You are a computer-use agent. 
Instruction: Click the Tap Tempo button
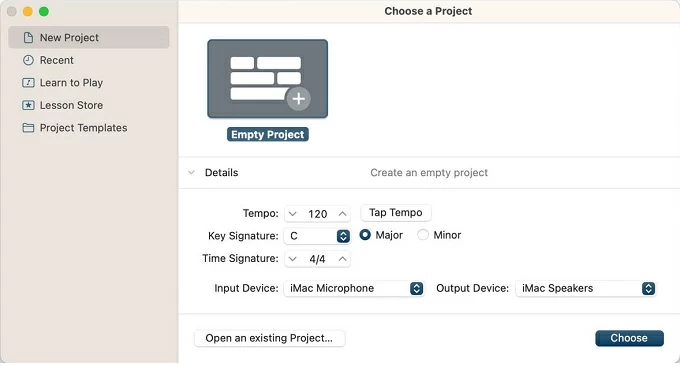pos(396,212)
